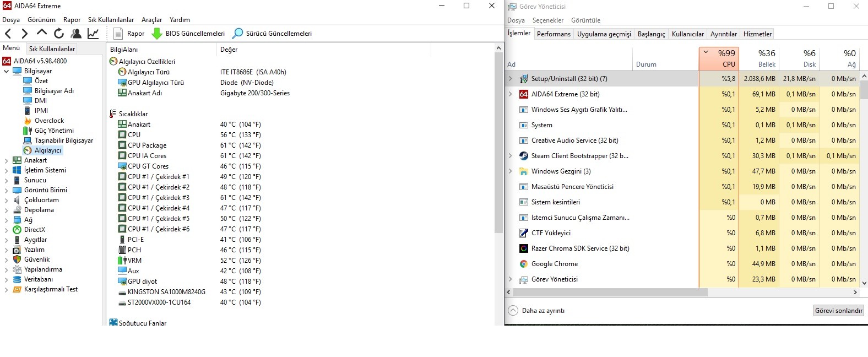Select Overclock flame item in tree

click(x=44, y=121)
